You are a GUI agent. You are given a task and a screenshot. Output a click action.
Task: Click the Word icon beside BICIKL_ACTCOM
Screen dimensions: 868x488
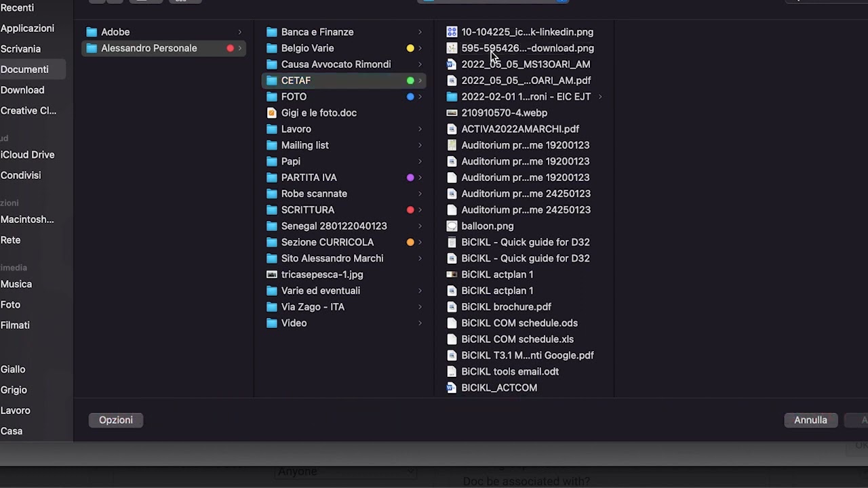click(452, 388)
